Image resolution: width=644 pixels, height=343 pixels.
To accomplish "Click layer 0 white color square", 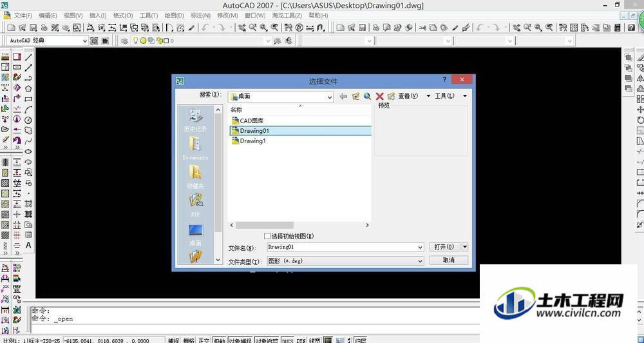I will tap(166, 41).
